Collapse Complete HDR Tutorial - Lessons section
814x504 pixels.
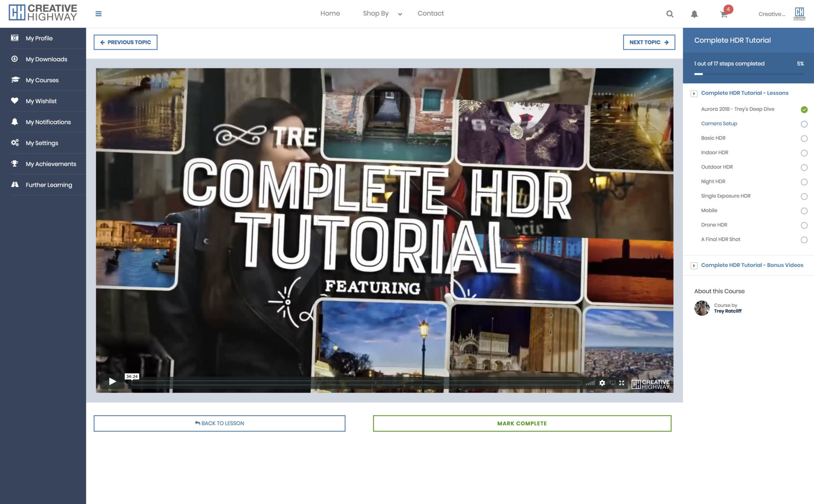(x=694, y=93)
